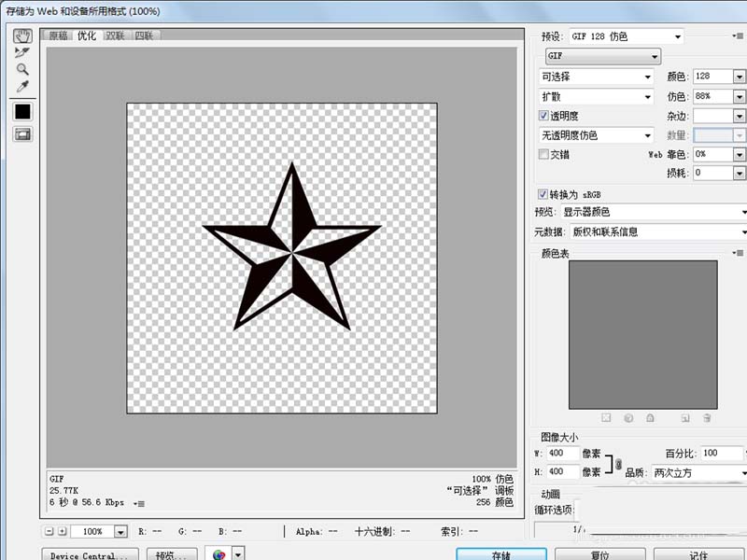Open the 无透明度仿色 dropdown

pyautogui.click(x=596, y=135)
